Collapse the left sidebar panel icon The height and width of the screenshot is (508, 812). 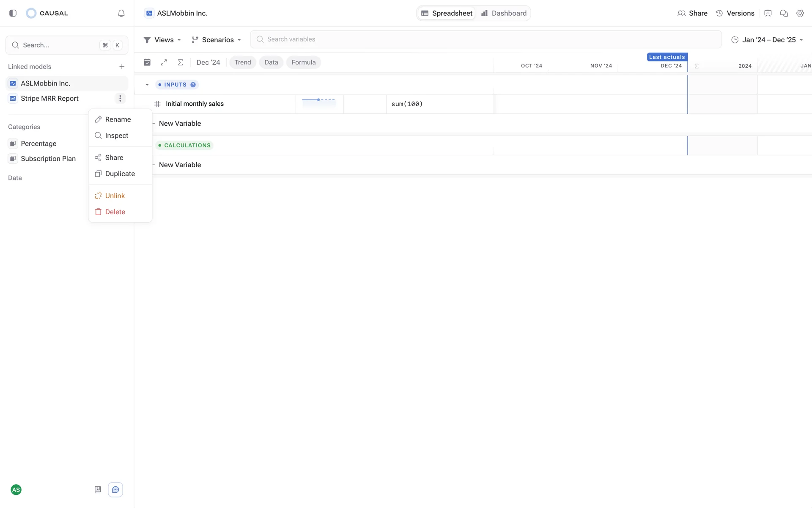13,13
